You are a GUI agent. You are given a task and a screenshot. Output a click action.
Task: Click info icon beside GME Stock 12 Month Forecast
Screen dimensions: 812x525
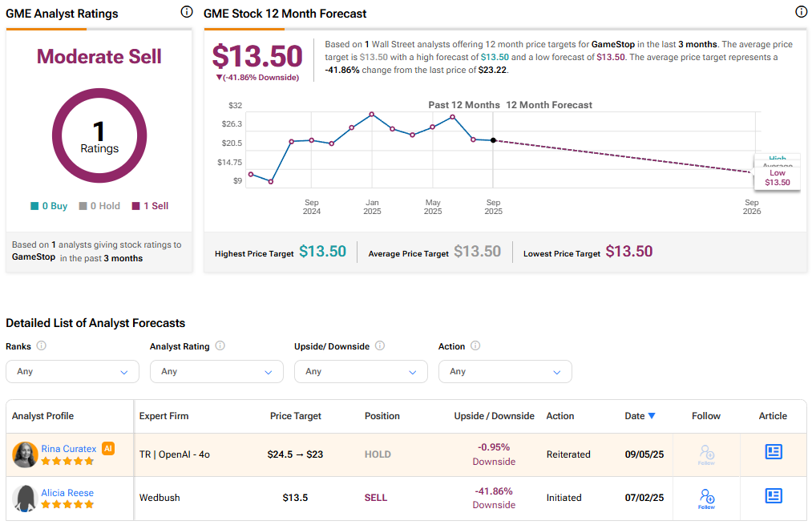801,12
